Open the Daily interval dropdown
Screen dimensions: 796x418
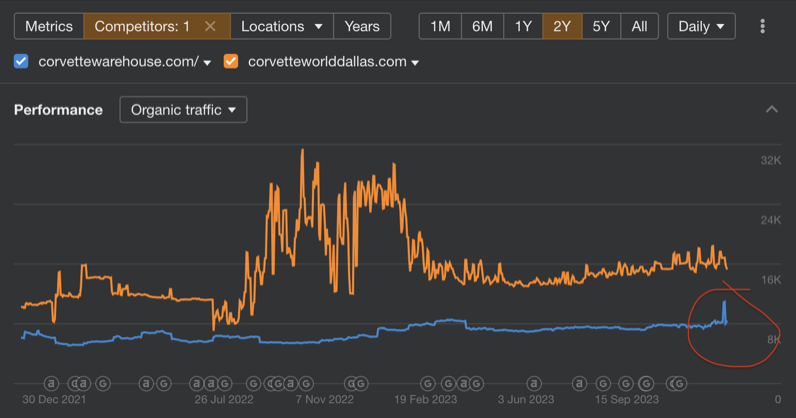[701, 26]
